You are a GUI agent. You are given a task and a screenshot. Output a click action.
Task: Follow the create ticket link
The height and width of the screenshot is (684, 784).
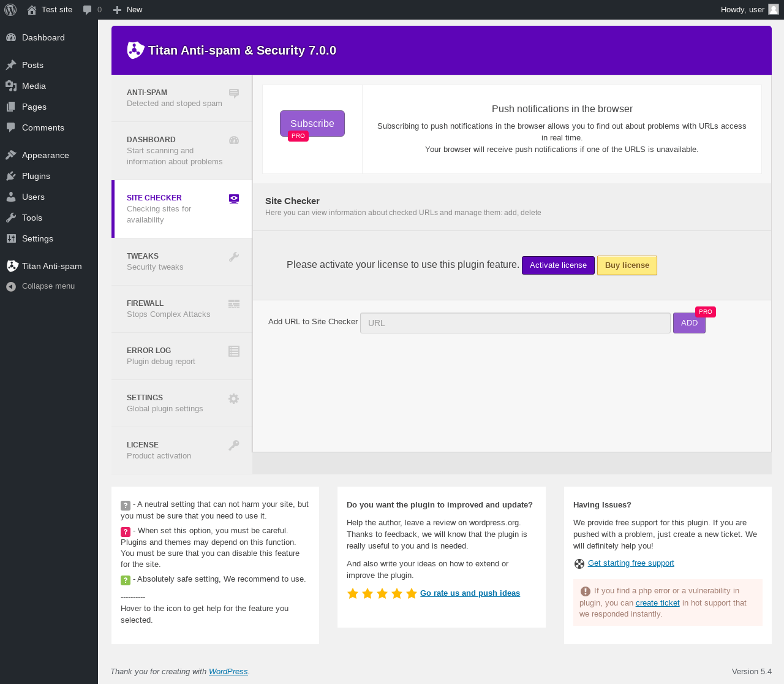point(657,603)
